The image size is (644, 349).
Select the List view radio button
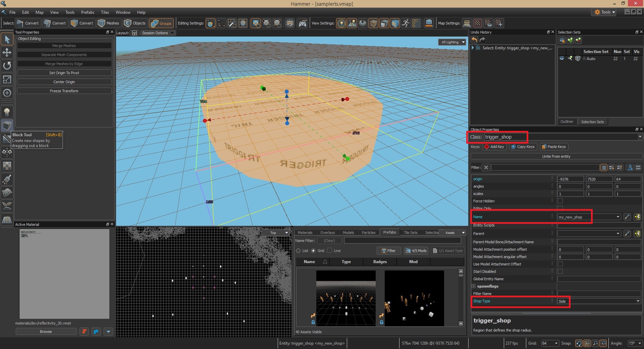(x=298, y=251)
